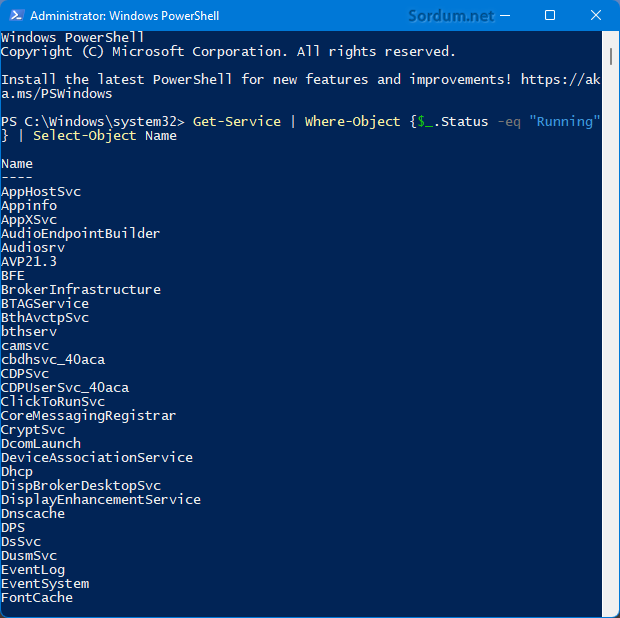
Task: Click the 'Install the latest PowerShell' message line
Action: click(301, 87)
